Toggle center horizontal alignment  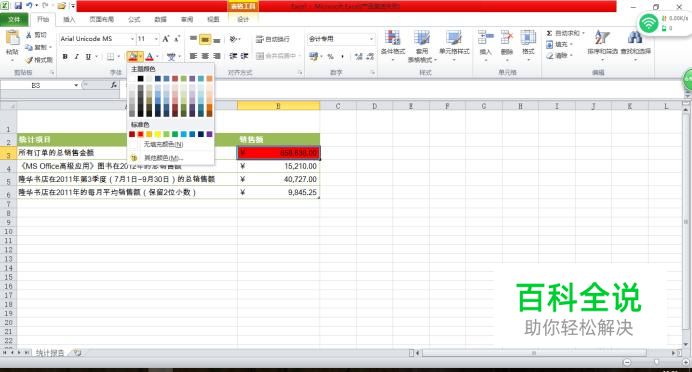coord(205,56)
